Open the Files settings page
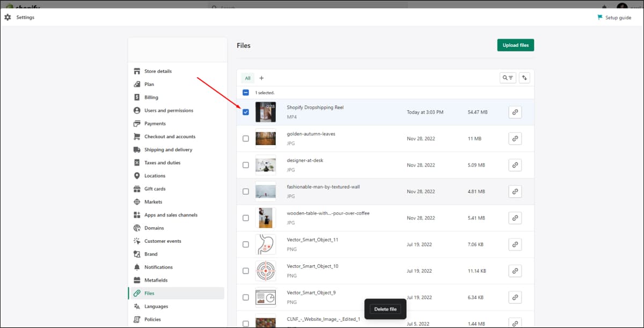644x328 pixels. (x=176, y=293)
